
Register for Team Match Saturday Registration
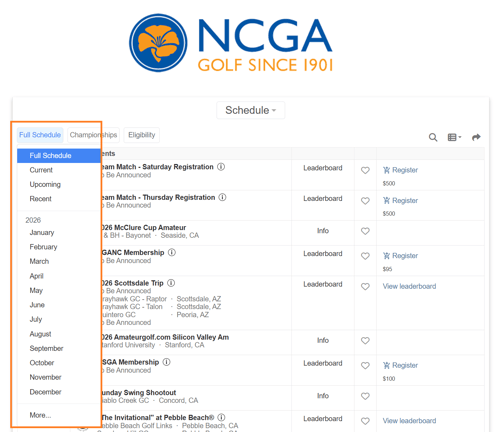400,170
